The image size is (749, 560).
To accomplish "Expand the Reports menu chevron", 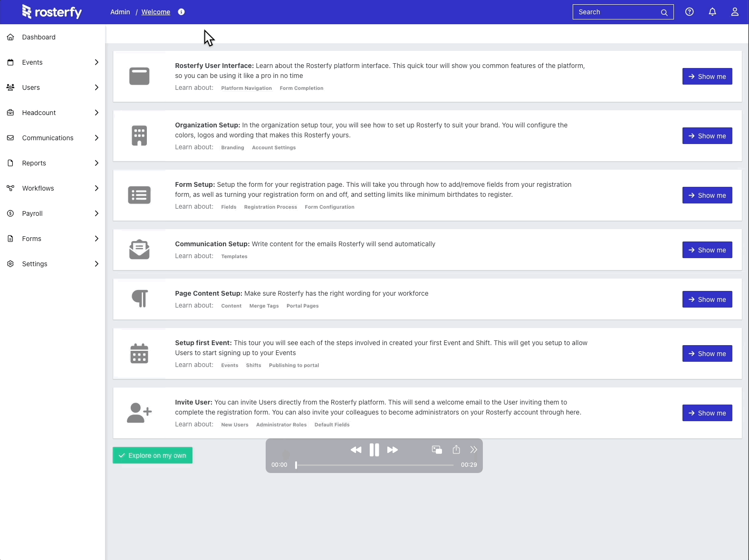I will pos(96,163).
